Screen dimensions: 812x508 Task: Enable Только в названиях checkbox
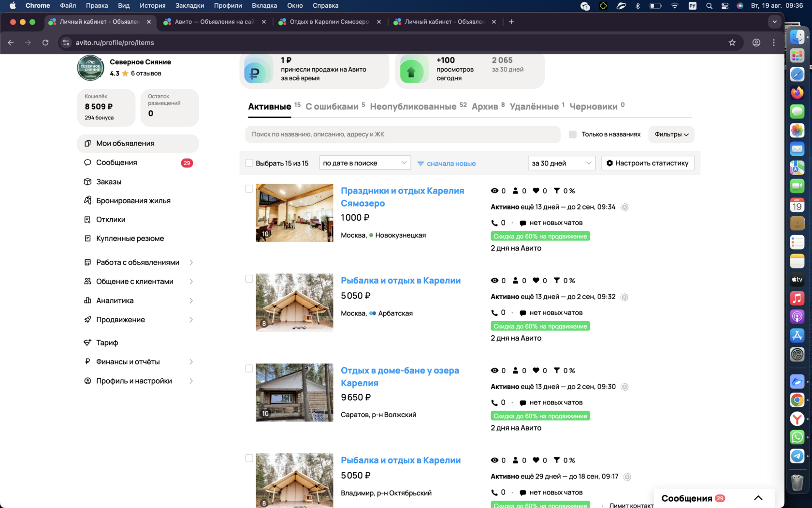coord(573,134)
